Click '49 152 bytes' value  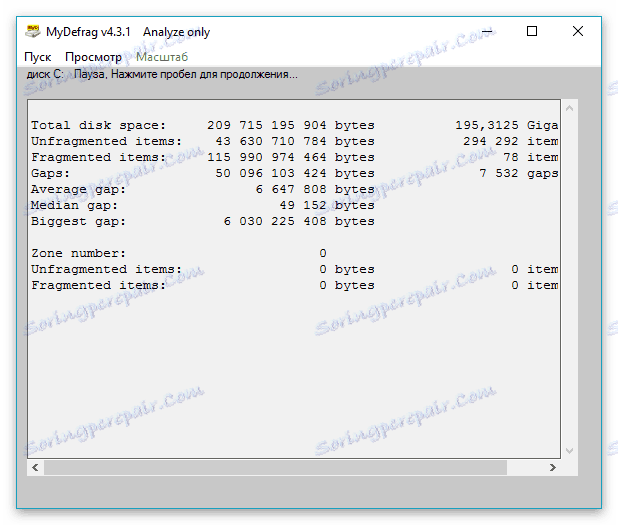click(x=327, y=205)
